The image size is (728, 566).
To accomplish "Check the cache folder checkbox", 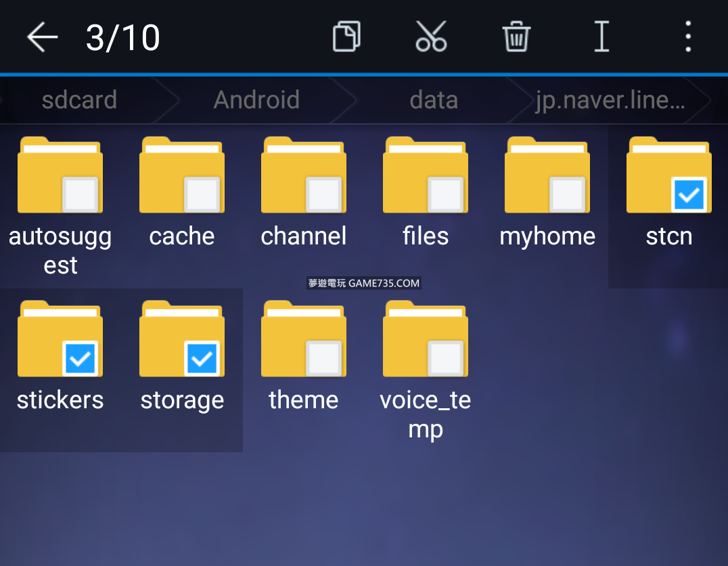I will [x=202, y=195].
